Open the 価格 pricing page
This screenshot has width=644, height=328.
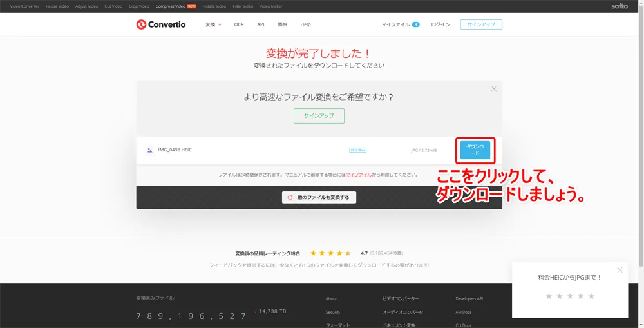[282, 24]
